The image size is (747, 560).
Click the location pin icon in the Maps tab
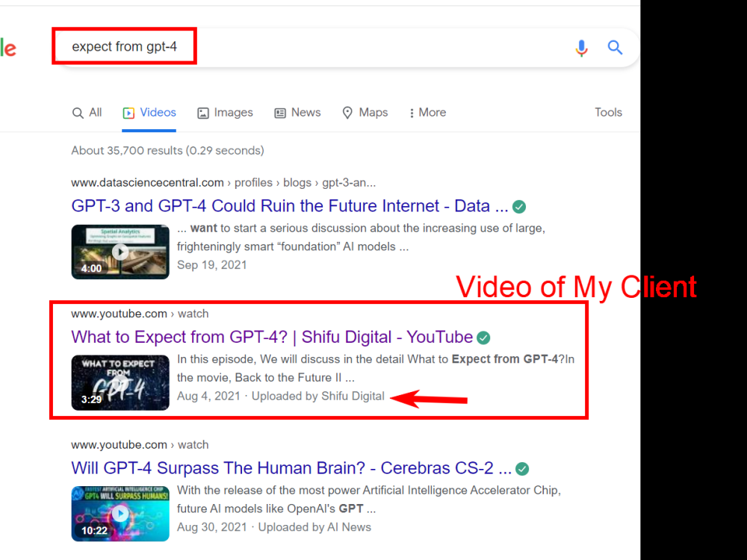click(347, 113)
